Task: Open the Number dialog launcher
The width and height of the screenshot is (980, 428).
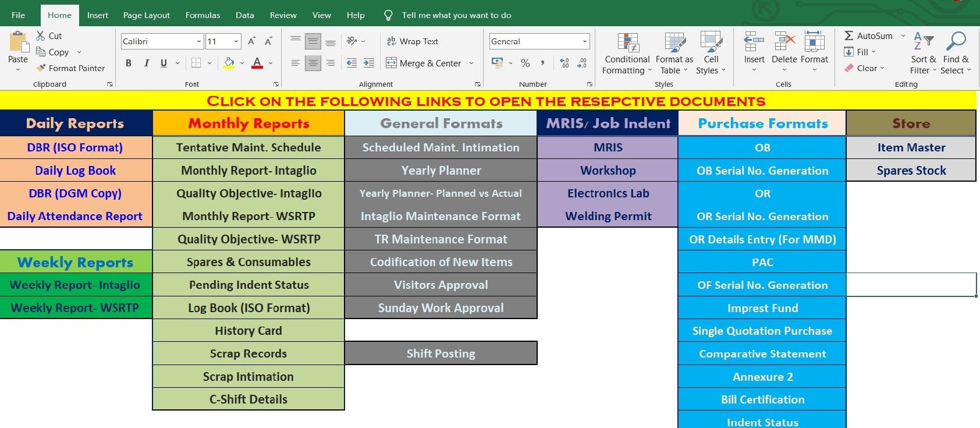Action: pos(590,84)
